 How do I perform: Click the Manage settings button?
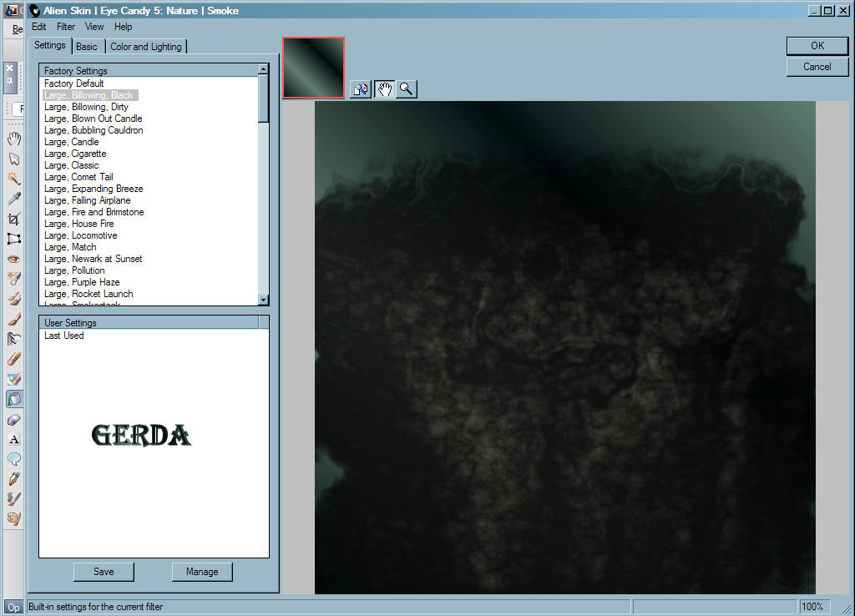click(202, 572)
